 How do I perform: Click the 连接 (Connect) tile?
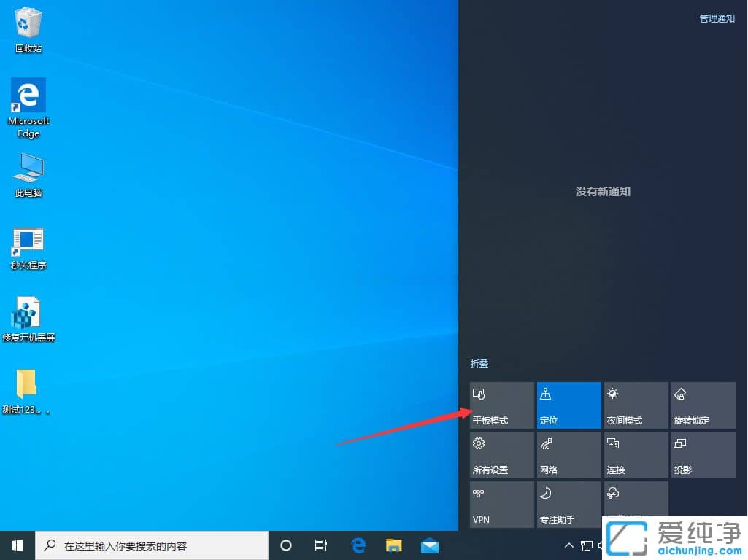[636, 455]
